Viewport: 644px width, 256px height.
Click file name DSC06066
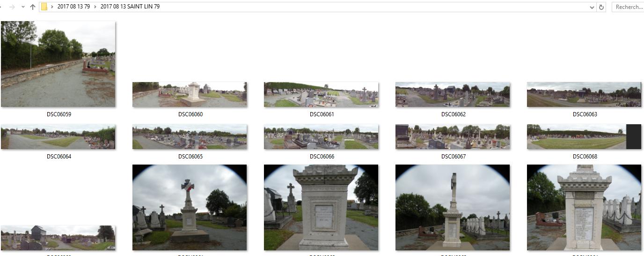[x=322, y=157]
